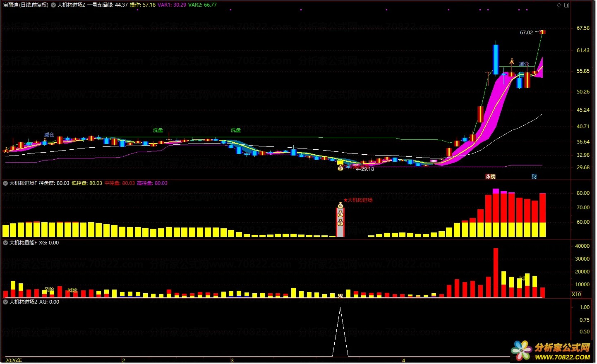This screenshot has width=597, height=364.
Task: Click the 67.02 high price label
Action: [x=526, y=33]
